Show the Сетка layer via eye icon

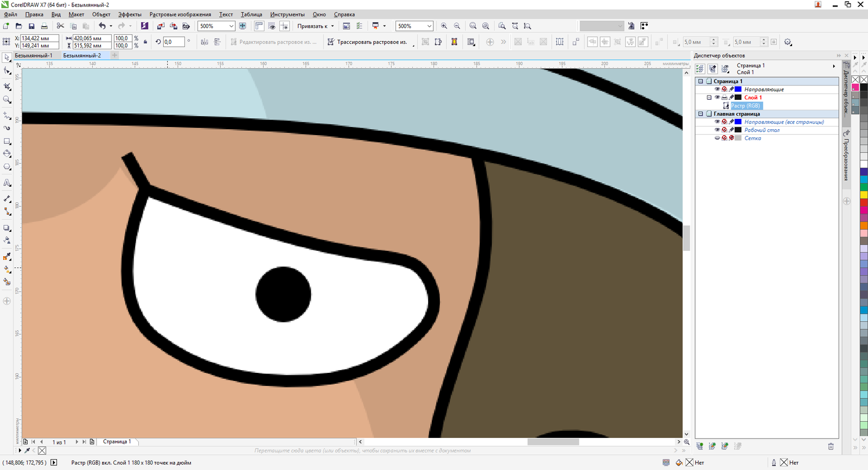coord(717,138)
